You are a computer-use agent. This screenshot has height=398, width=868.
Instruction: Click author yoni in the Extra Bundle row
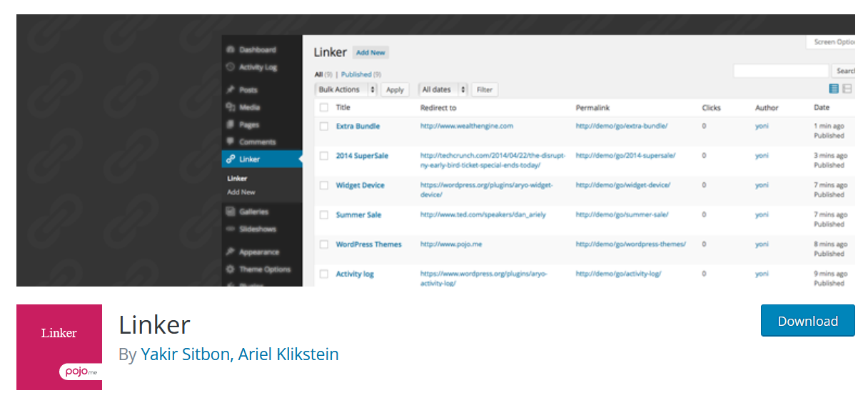pos(762,126)
